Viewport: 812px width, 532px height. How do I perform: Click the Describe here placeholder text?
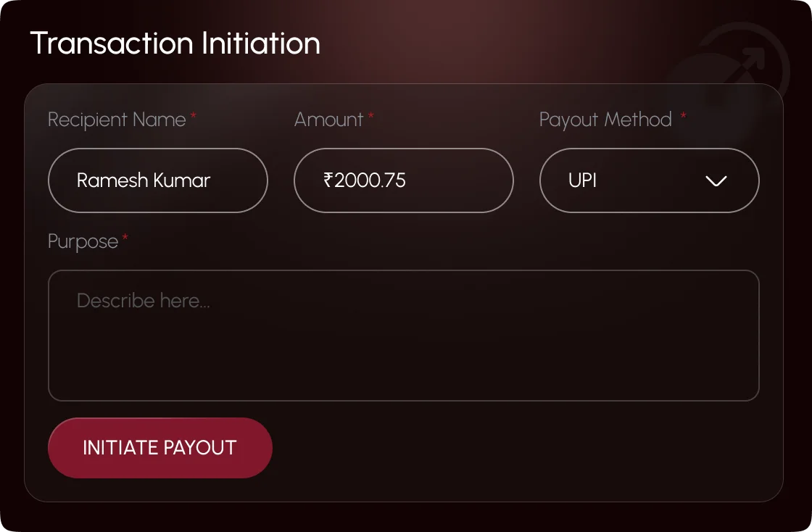pyautogui.click(x=142, y=300)
